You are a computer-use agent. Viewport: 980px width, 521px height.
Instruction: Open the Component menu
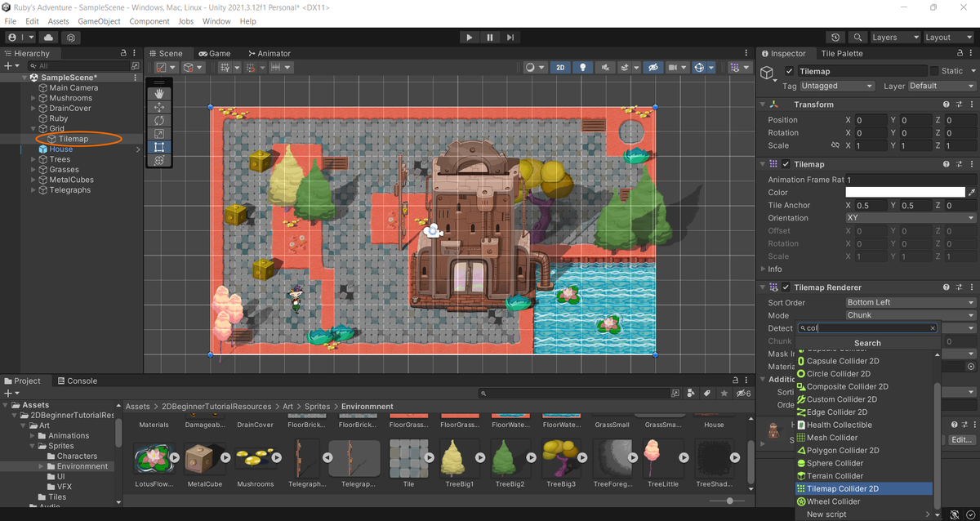[x=149, y=21]
